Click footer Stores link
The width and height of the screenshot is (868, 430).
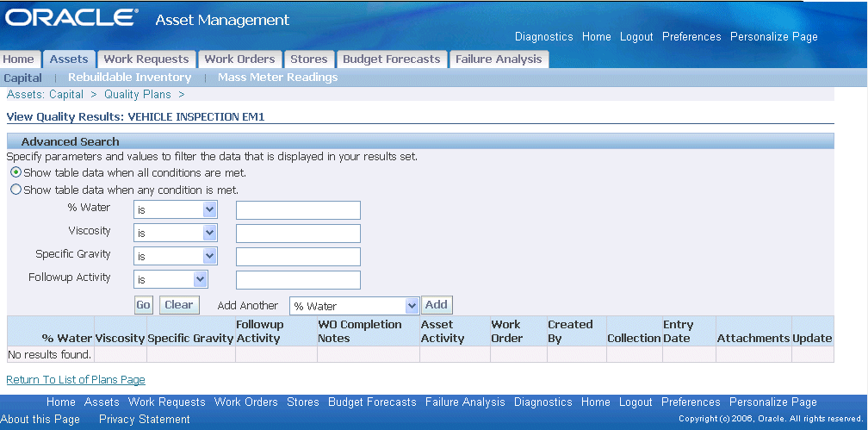click(x=303, y=402)
